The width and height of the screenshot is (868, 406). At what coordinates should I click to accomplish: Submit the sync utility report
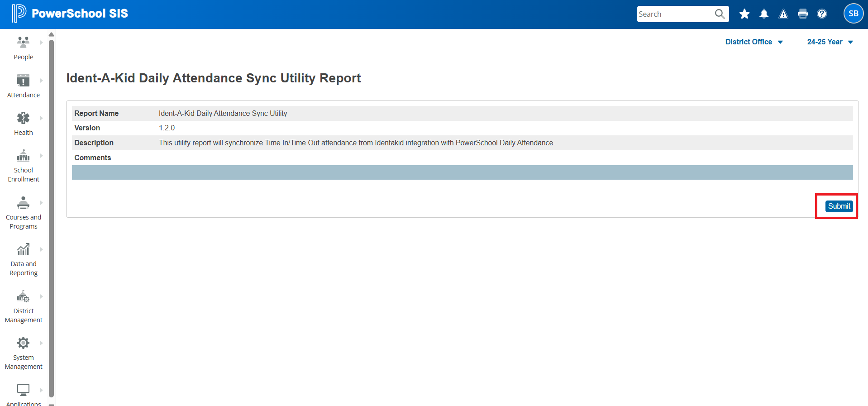coord(839,206)
